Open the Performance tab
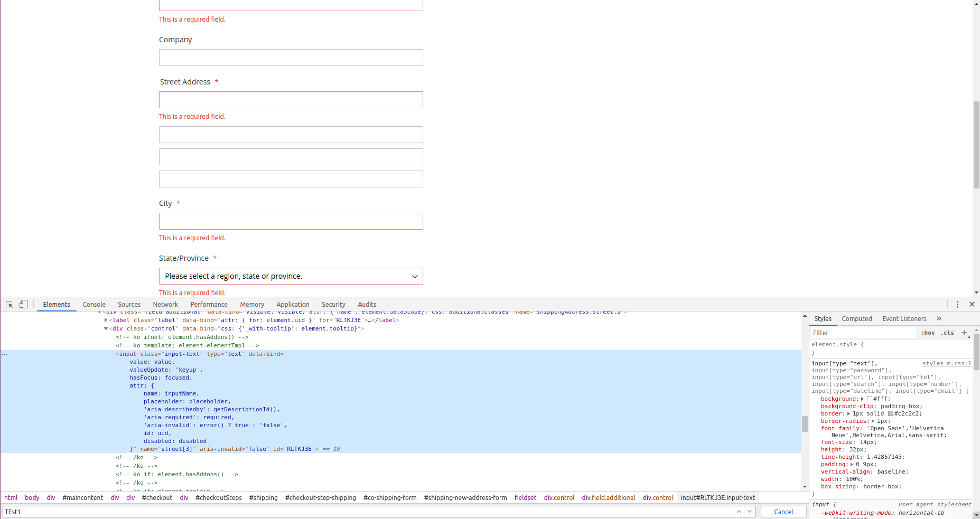The image size is (980, 519). (209, 304)
